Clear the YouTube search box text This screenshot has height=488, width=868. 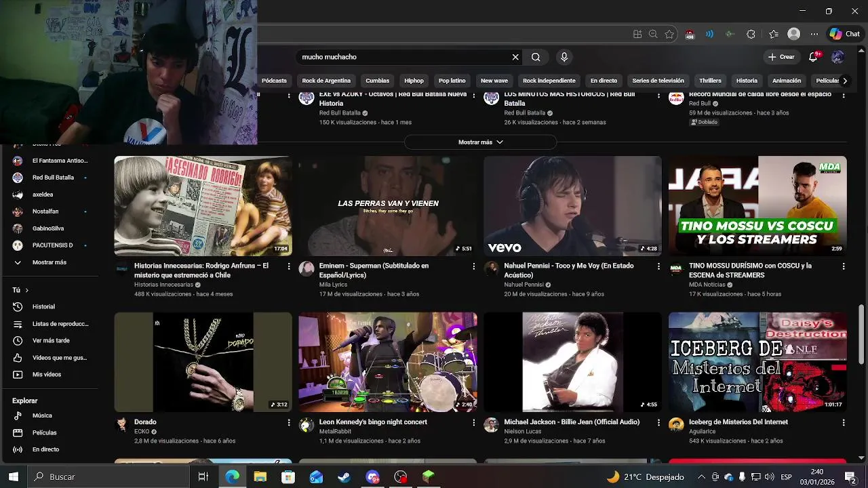tap(515, 57)
